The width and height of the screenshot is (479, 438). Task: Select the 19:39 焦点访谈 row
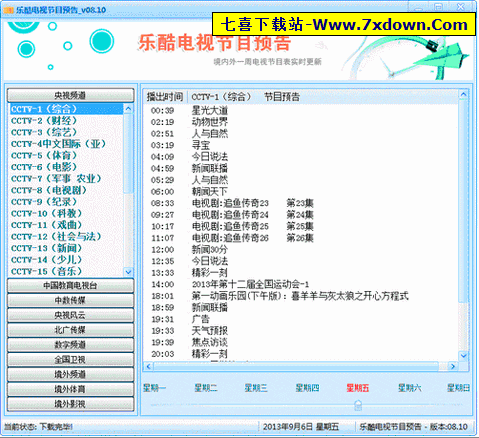point(302,342)
